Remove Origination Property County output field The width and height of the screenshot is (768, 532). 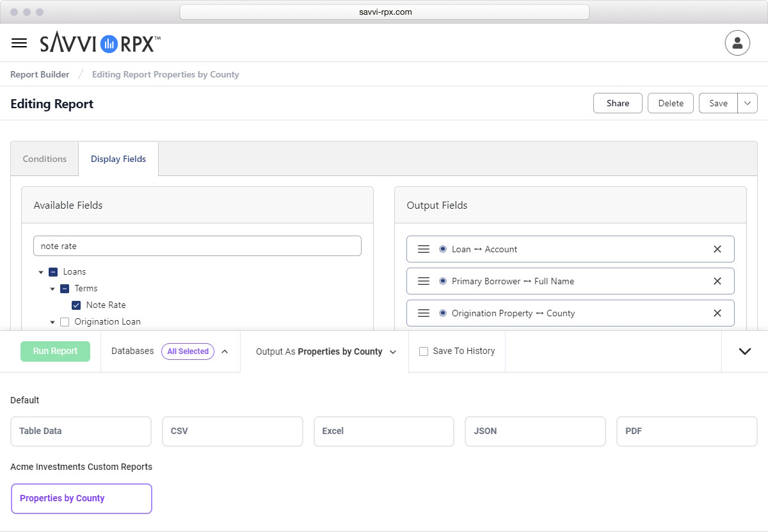(x=717, y=313)
